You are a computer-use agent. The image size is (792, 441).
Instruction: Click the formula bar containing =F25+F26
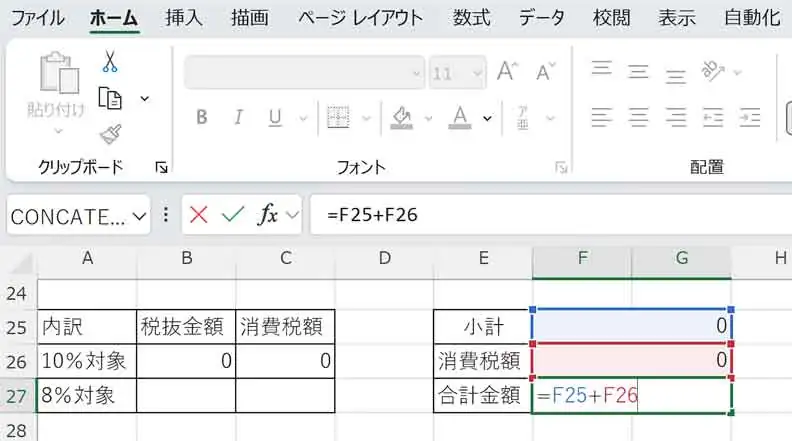[x=540, y=215]
